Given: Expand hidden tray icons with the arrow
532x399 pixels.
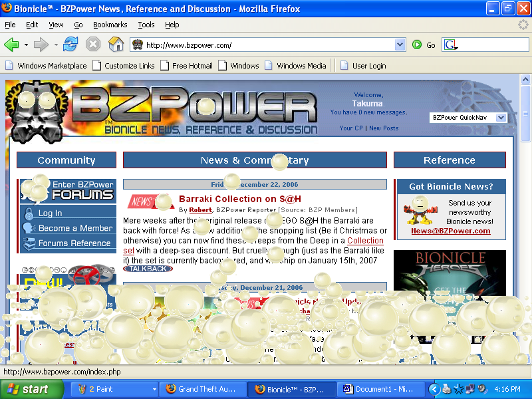Looking at the screenshot, I should click(434, 389).
